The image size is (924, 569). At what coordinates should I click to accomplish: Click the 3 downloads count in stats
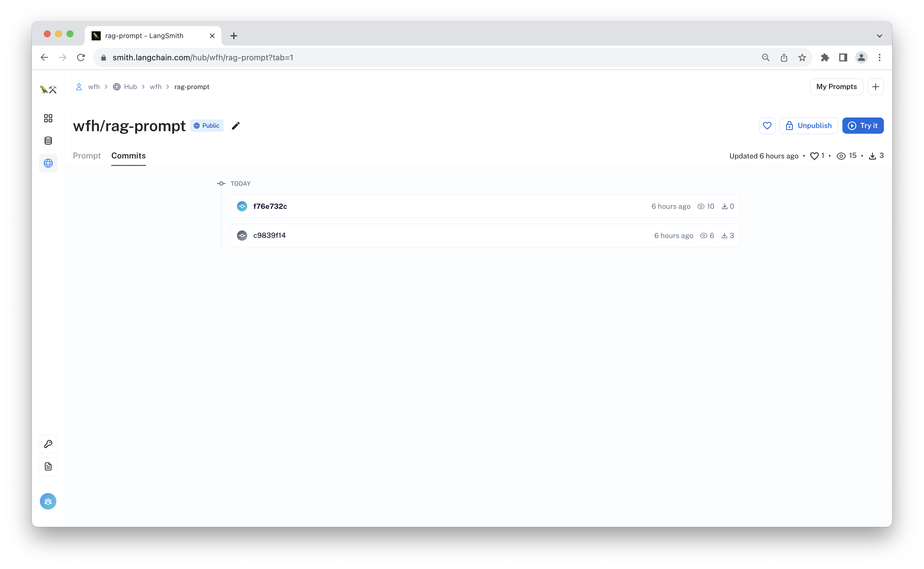tap(876, 156)
